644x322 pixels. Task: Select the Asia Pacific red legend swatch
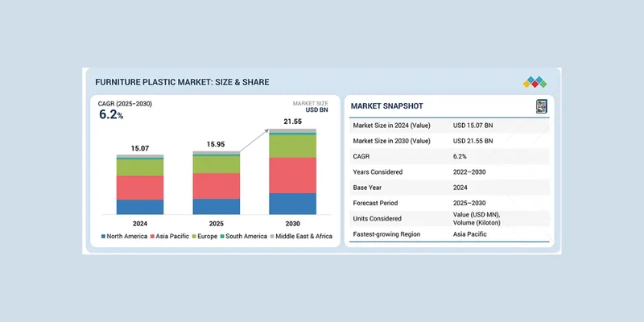click(x=152, y=236)
